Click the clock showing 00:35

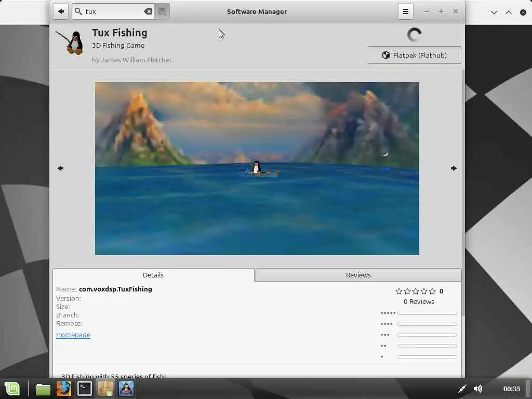(x=511, y=389)
